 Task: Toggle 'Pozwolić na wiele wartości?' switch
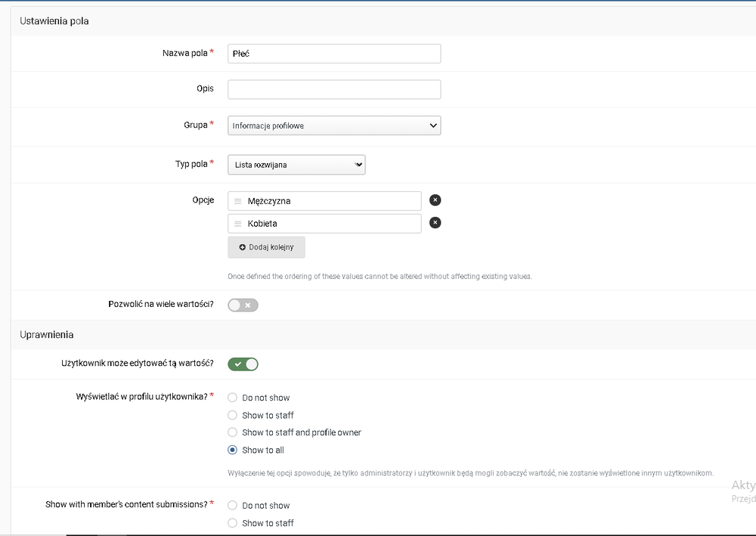click(x=243, y=305)
